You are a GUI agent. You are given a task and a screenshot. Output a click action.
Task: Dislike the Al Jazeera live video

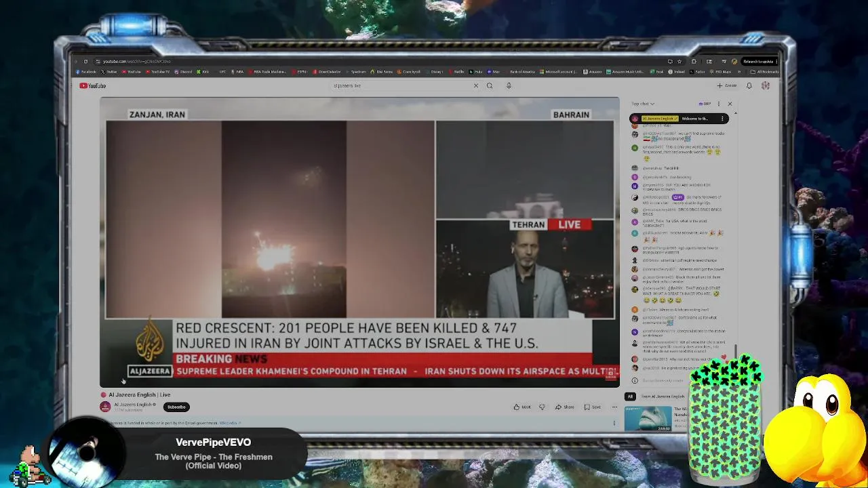(x=542, y=407)
